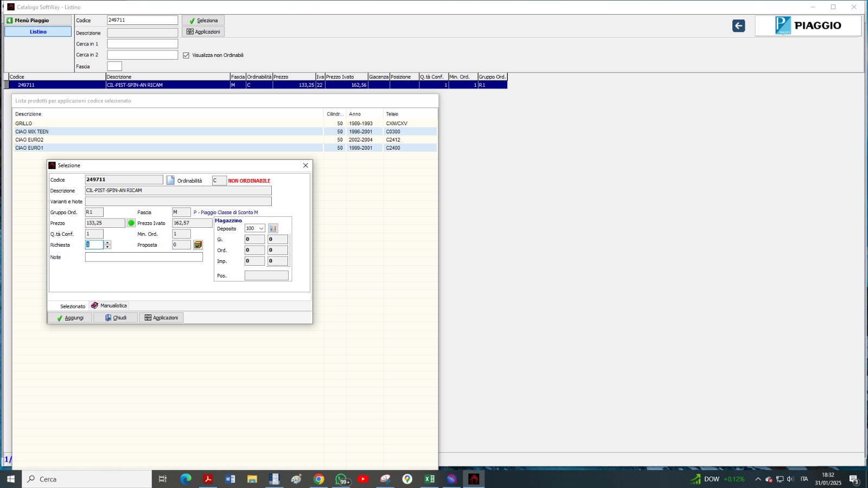
Task: Expand the Deposito dropdown
Action: click(x=261, y=228)
